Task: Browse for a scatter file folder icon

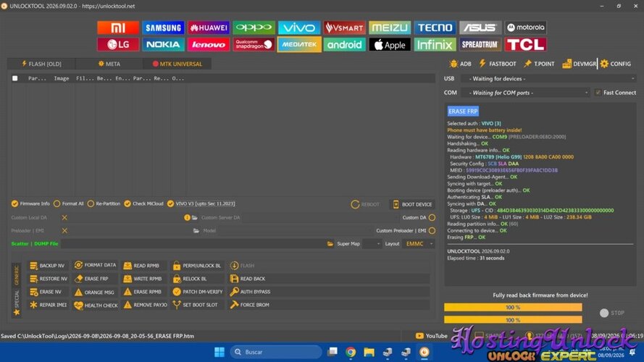Action: 330,244
